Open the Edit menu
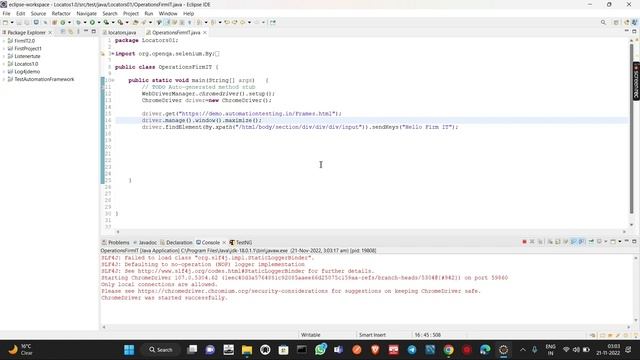 pyautogui.click(x=20, y=13)
